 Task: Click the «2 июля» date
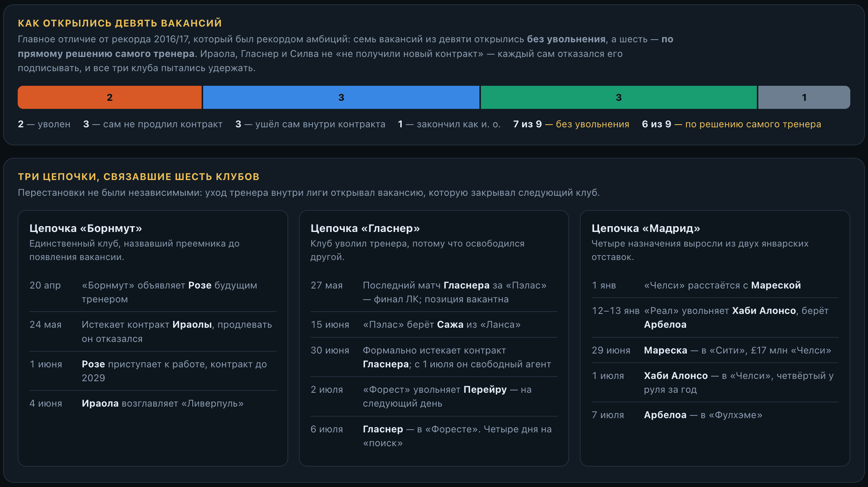tap(327, 390)
